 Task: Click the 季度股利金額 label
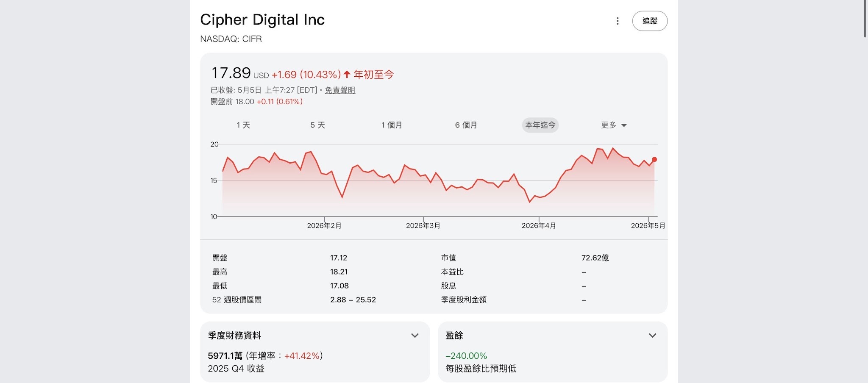tap(464, 300)
